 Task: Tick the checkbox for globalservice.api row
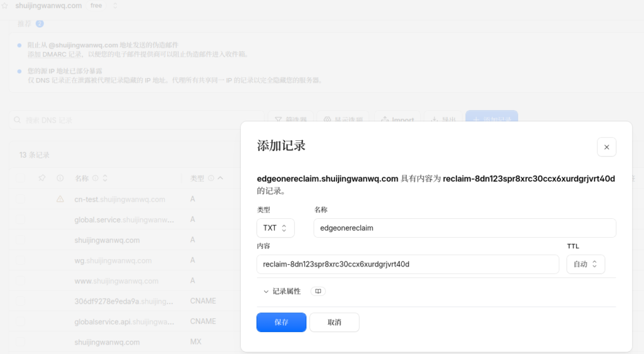[20, 321]
